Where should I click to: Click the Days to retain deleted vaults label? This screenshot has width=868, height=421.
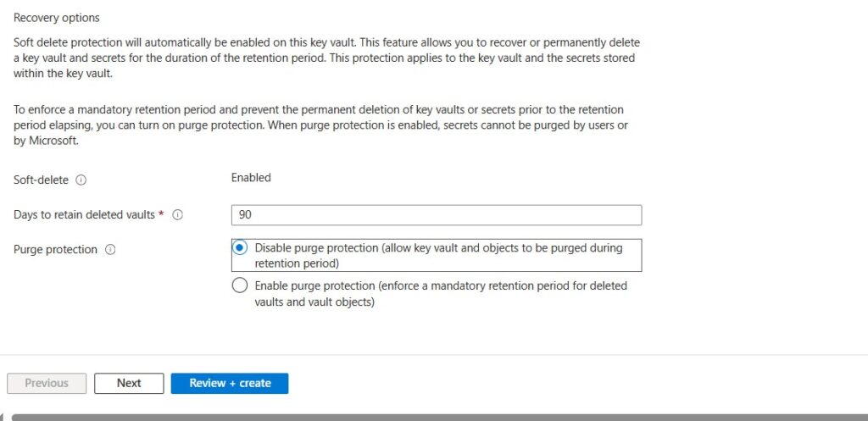[x=84, y=215]
